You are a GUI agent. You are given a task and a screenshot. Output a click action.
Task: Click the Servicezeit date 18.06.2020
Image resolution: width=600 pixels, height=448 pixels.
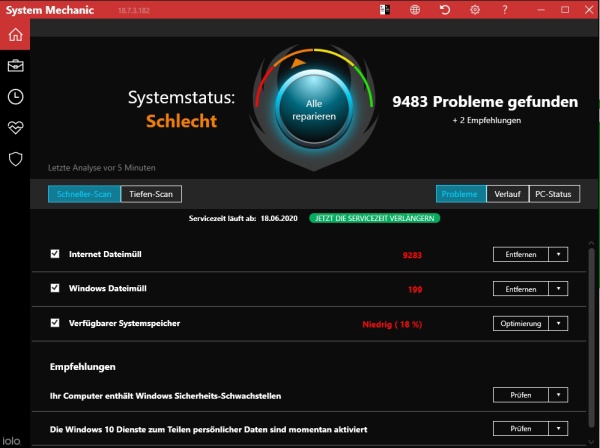pos(279,218)
